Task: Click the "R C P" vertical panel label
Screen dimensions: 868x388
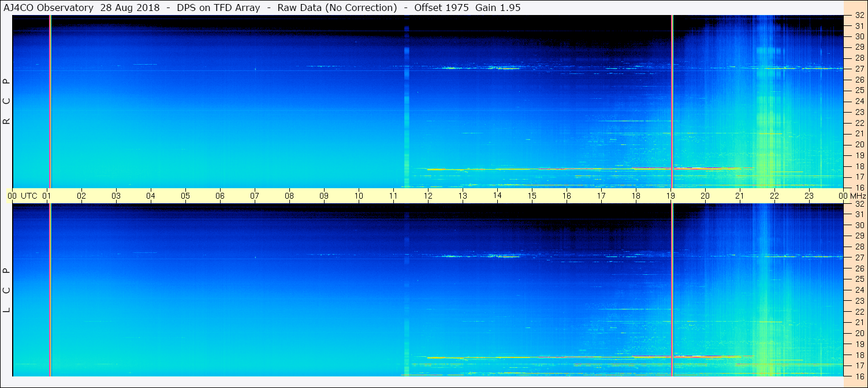Action: click(7, 101)
